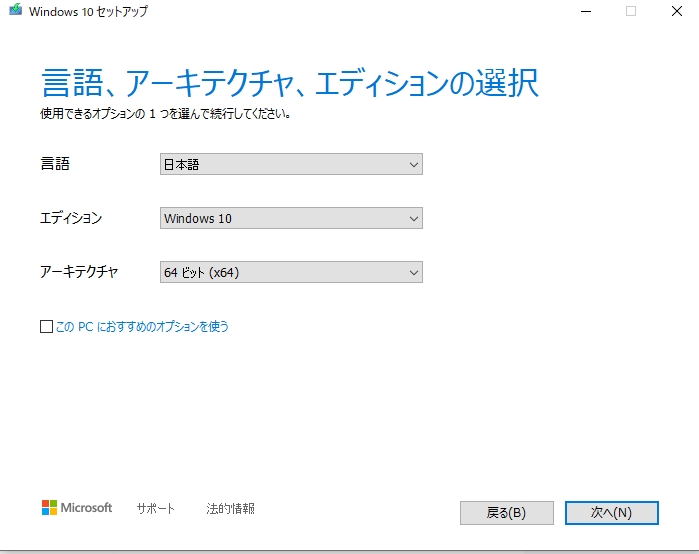Screen dimensions: 699x554
Task: Open the エディション dropdown showing Windows 10
Action: (x=291, y=218)
